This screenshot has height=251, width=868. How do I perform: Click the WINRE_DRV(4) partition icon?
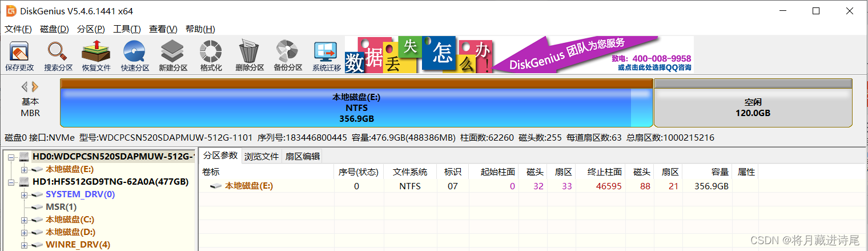pos(37,245)
